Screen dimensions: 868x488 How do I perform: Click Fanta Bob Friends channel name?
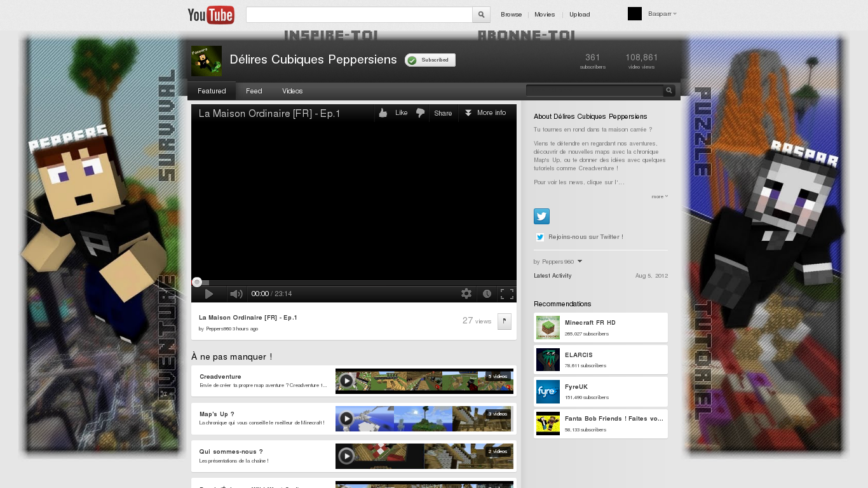614,418
